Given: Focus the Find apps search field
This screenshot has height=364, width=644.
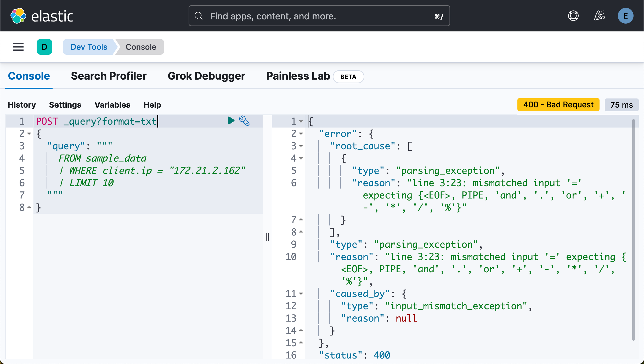Looking at the screenshot, I should pyautogui.click(x=319, y=16).
